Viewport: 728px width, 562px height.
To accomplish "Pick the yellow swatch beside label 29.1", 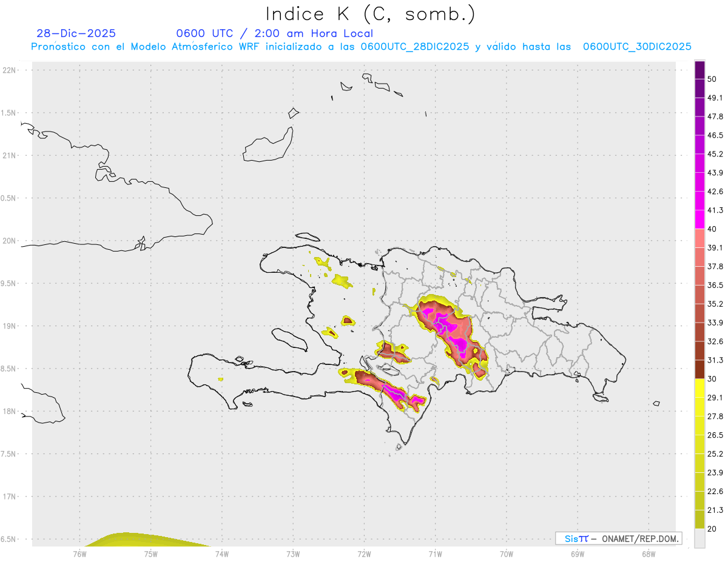I will 699,388.
